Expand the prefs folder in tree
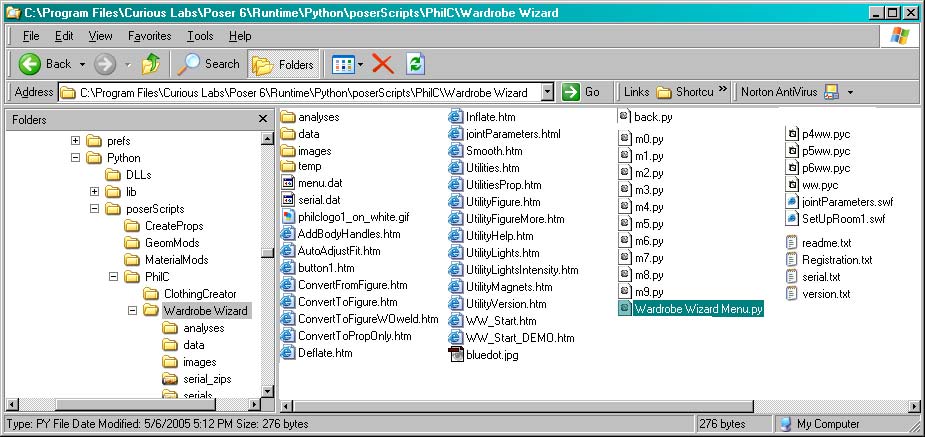 (x=76, y=141)
